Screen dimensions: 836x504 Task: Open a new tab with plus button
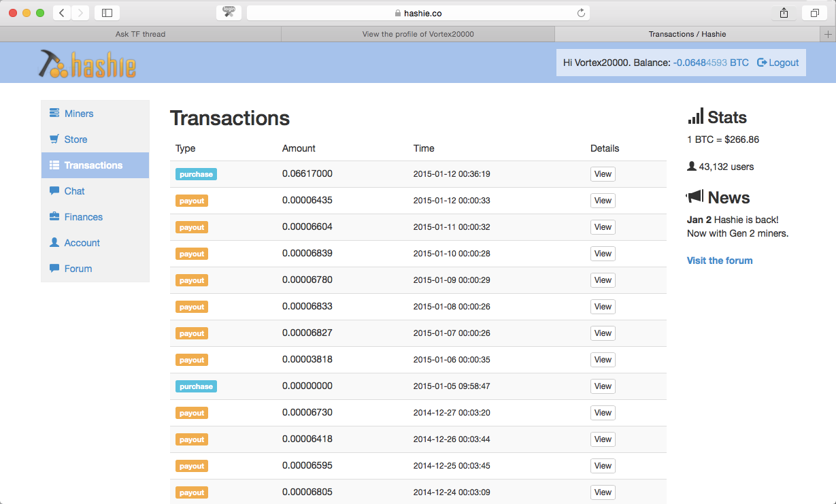pyautogui.click(x=828, y=34)
